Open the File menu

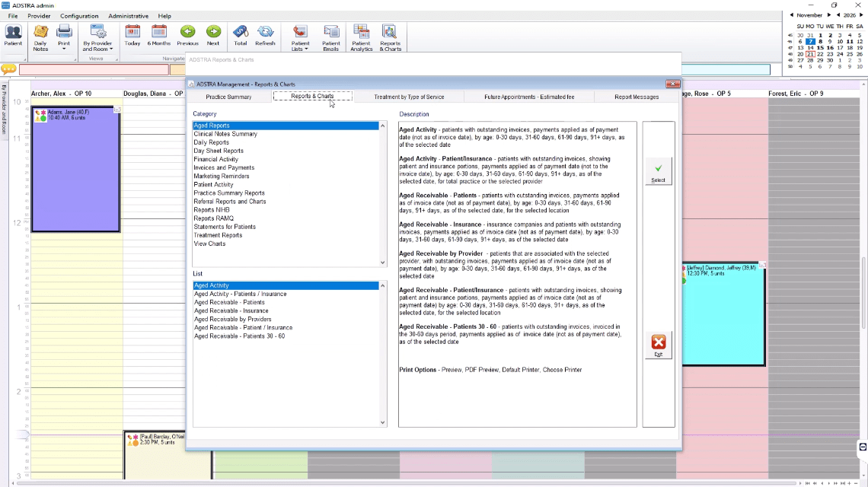pos(13,16)
